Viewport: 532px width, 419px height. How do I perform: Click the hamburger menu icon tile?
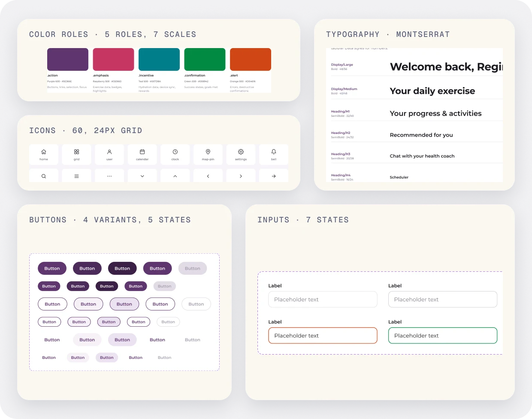(76, 176)
